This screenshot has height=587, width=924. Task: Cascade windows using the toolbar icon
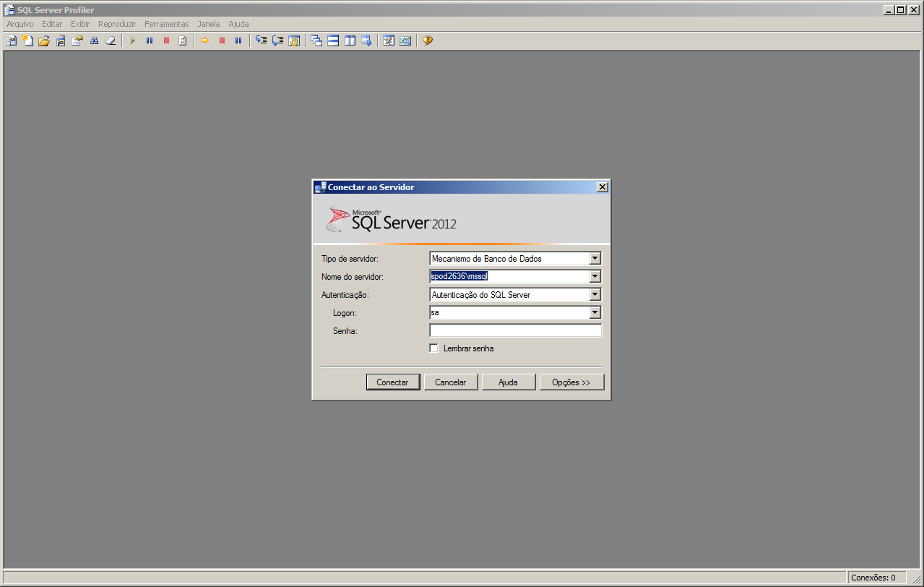coord(316,40)
